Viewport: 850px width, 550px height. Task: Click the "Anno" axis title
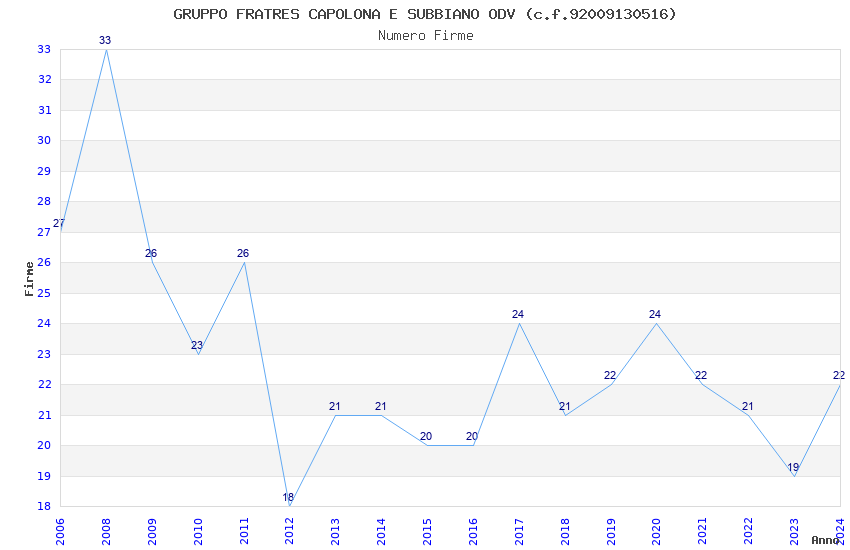825,540
